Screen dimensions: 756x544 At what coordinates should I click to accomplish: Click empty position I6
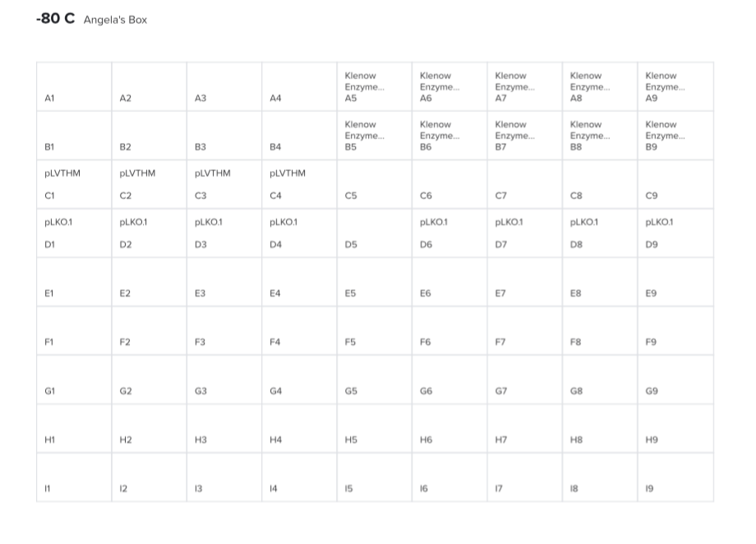[449, 477]
